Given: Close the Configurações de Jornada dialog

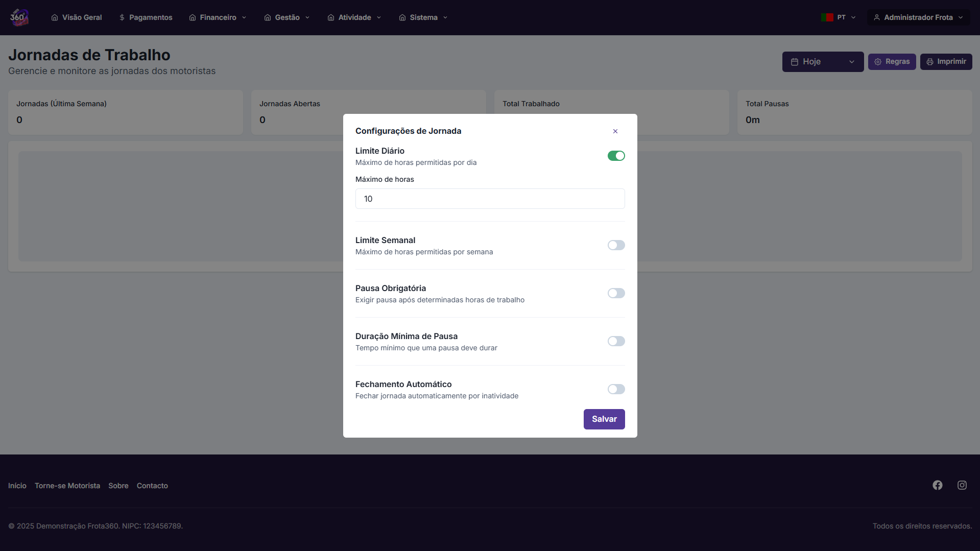Looking at the screenshot, I should click(615, 131).
